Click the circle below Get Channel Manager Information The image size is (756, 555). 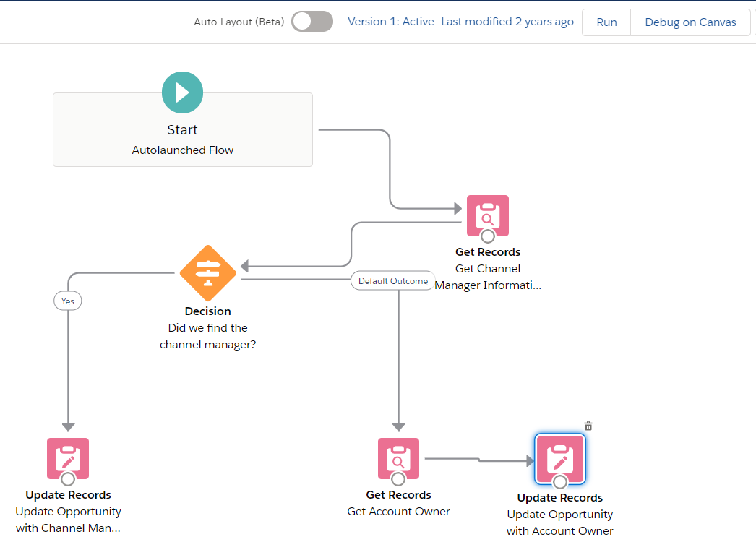pos(487,235)
